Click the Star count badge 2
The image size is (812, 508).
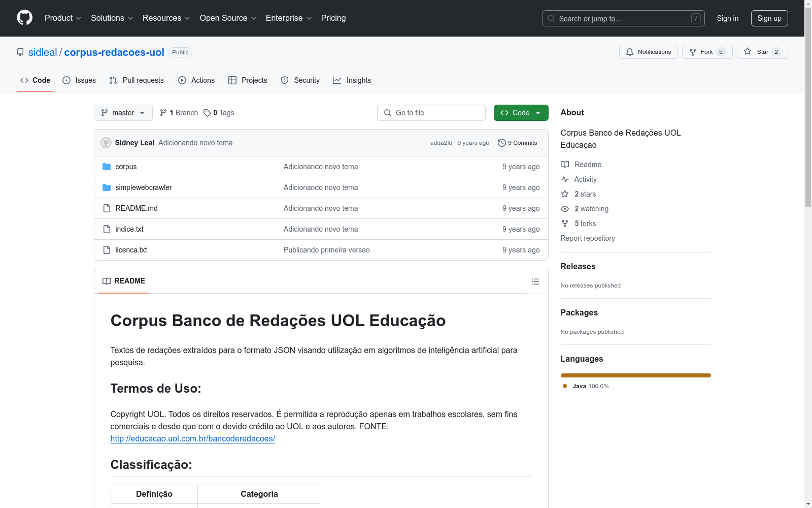tap(776, 52)
